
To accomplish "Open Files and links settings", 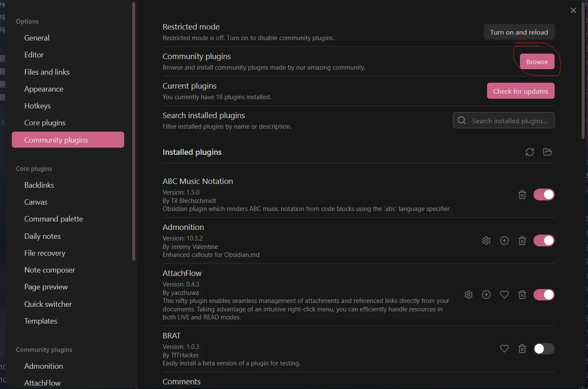I will tap(68, 72).
